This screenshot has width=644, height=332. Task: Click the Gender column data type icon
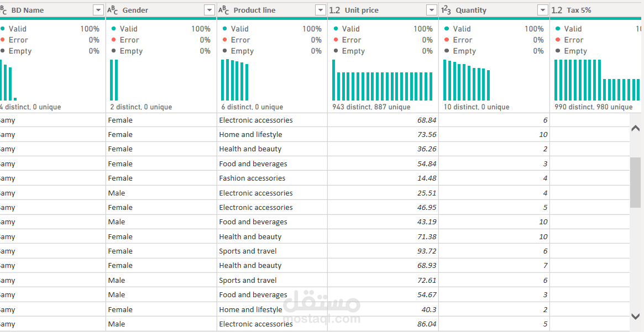point(113,10)
